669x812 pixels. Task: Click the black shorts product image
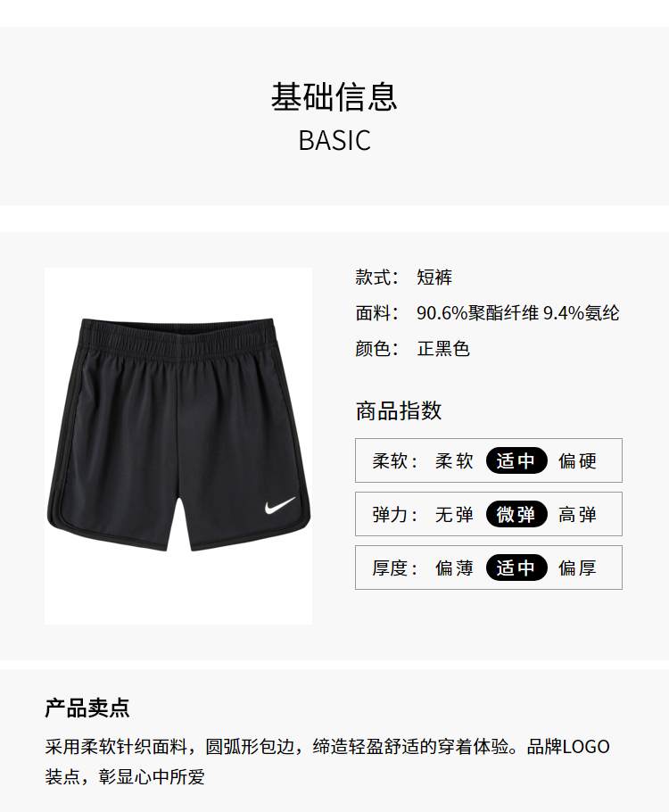point(178,446)
